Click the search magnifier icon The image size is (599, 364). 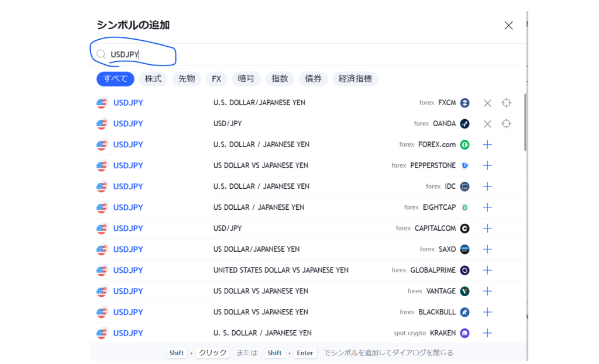click(101, 54)
